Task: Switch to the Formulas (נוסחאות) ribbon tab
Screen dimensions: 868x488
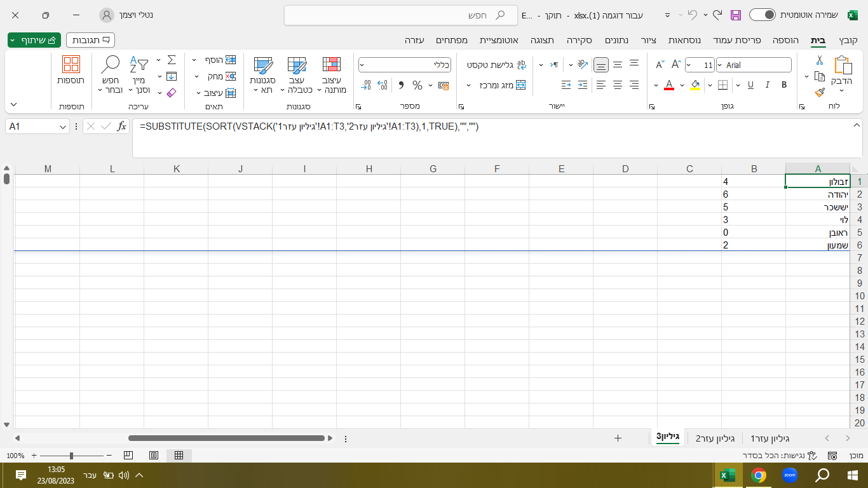Action: pyautogui.click(x=685, y=40)
